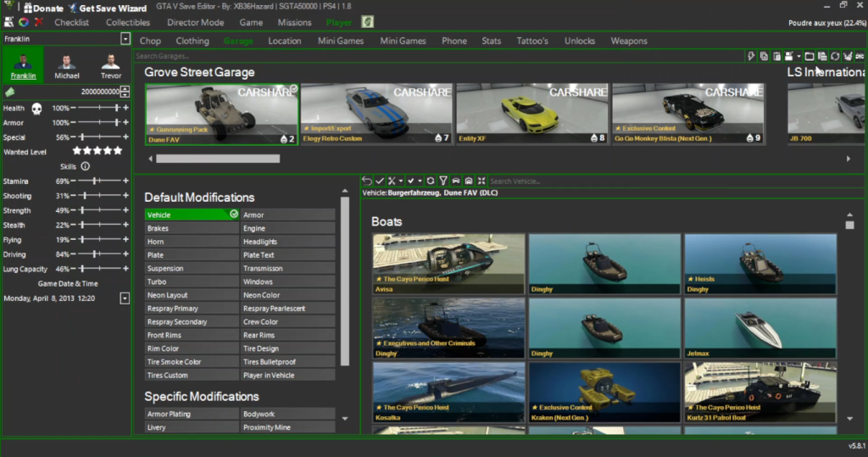Select the Engine modification
The image size is (868, 457).
point(288,228)
